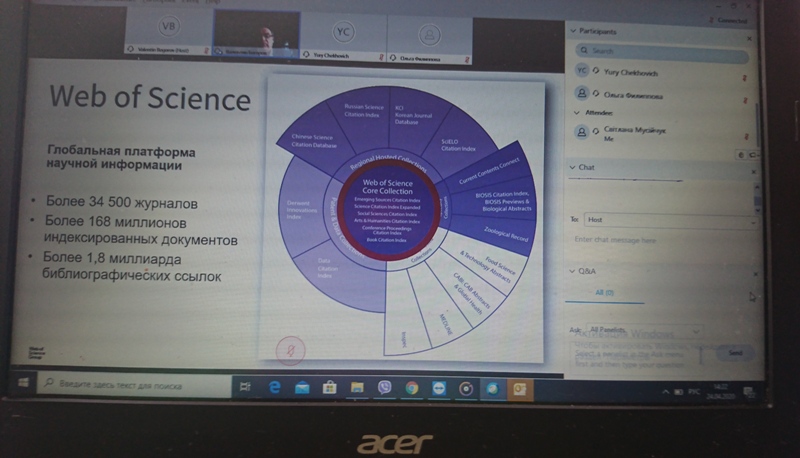The height and width of the screenshot is (458, 800).
Task: Click chat scrollbar down arrow
Action: pyautogui.click(x=758, y=210)
